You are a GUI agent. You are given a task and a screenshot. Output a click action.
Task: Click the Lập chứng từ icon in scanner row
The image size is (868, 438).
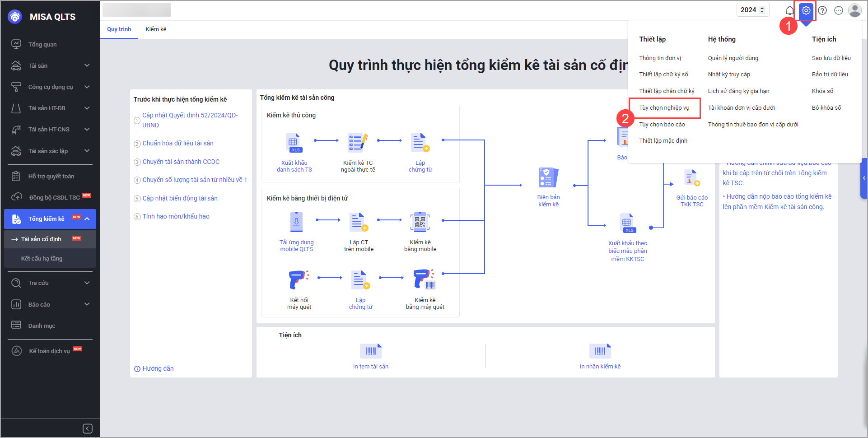click(360, 280)
